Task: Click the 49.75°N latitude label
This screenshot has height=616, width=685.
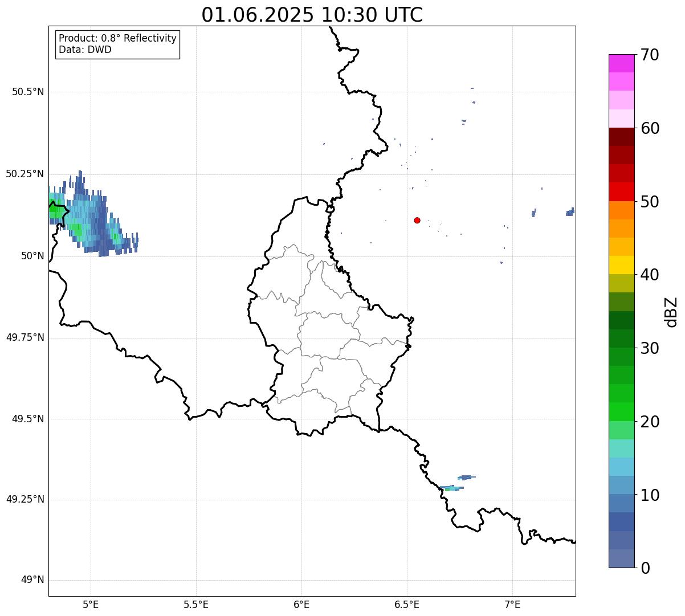Action: 25,337
